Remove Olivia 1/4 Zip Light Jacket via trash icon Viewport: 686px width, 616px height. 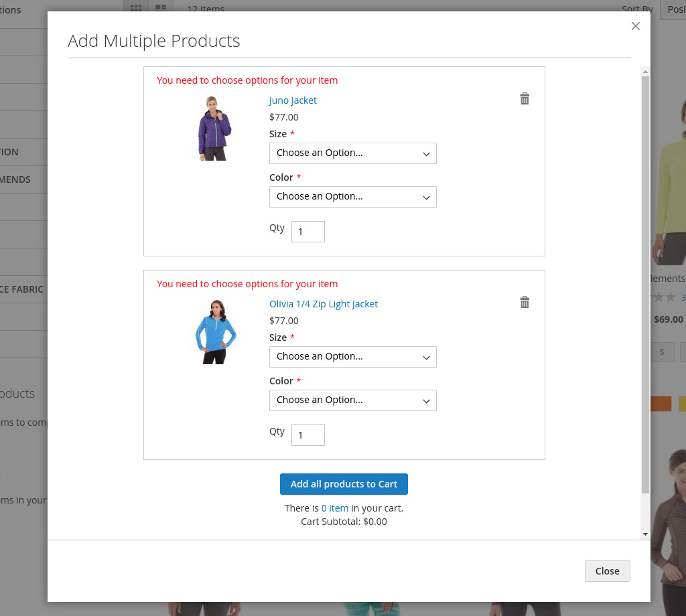525,302
